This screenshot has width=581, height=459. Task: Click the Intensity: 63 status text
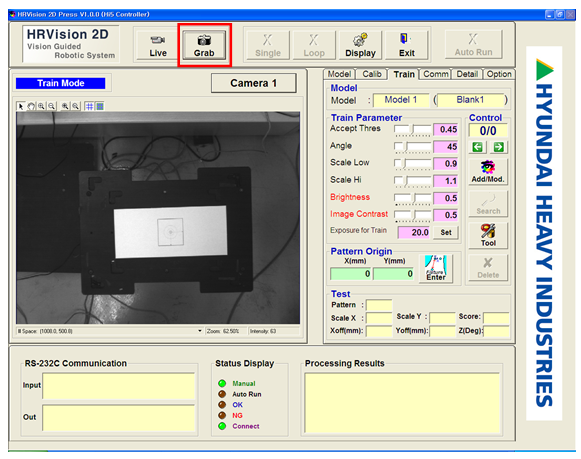[263, 331]
